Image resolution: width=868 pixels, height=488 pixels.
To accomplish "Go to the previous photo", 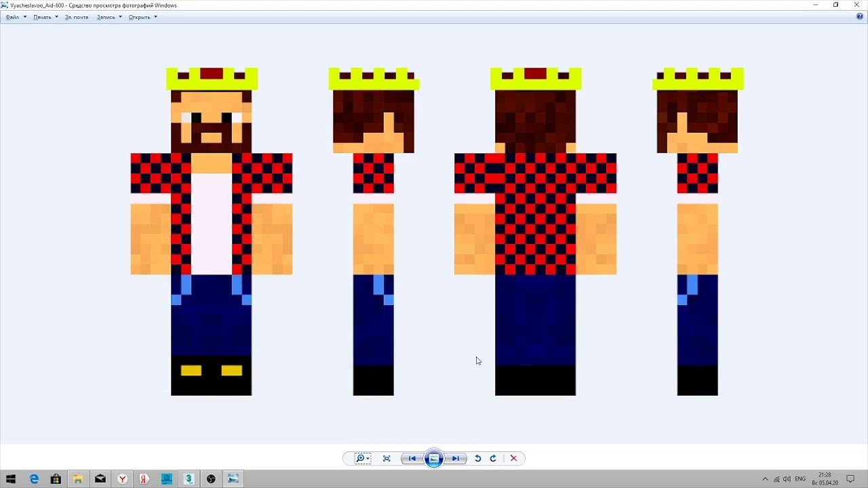I will (412, 459).
